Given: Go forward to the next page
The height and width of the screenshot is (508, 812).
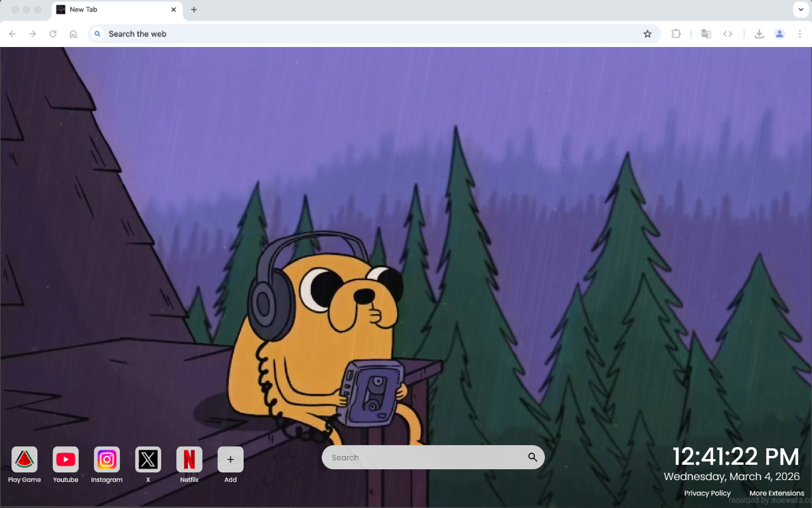Looking at the screenshot, I should [32, 34].
